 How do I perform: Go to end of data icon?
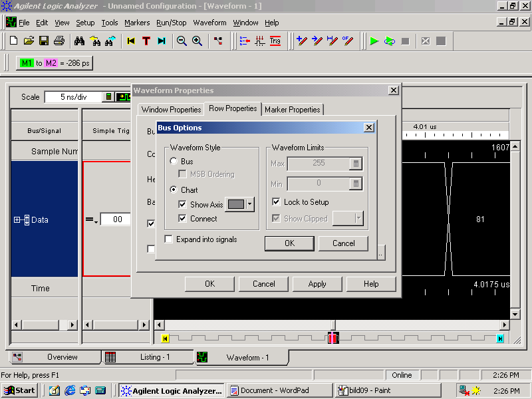click(x=162, y=41)
